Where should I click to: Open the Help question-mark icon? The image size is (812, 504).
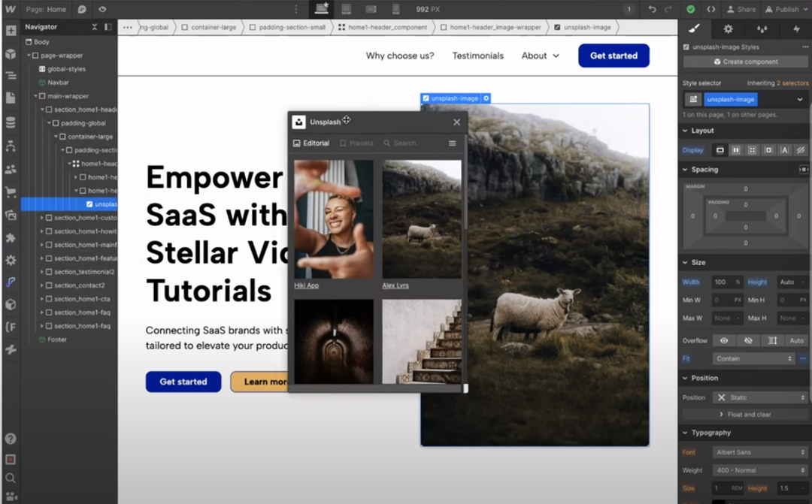(x=11, y=439)
